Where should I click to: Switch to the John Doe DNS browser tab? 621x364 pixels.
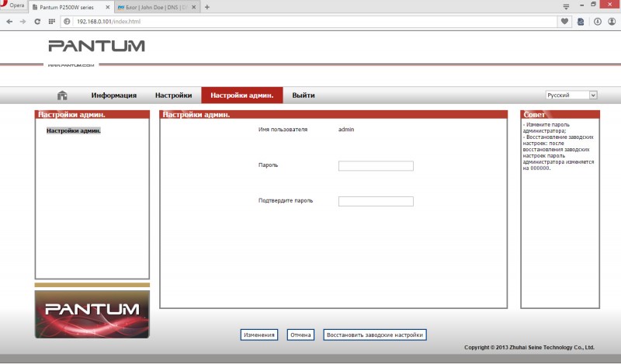[x=155, y=7]
